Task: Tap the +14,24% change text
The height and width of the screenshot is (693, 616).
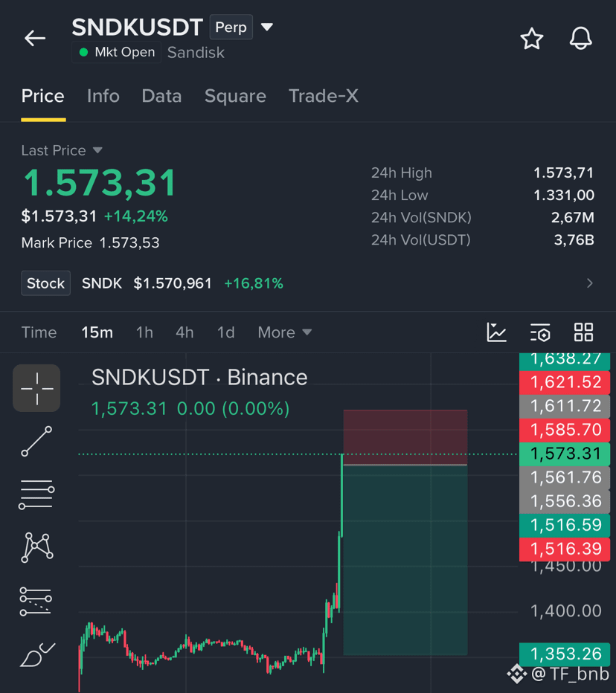Action: pyautogui.click(x=135, y=216)
